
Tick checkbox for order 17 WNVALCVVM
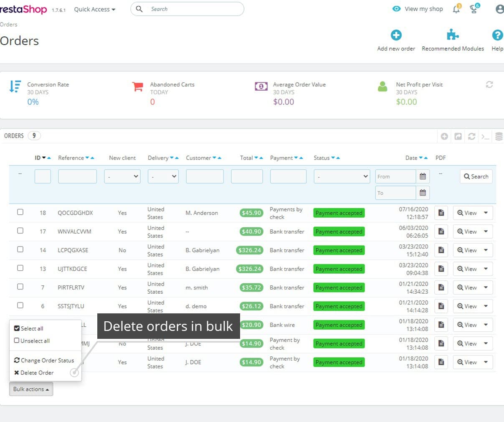click(x=20, y=231)
